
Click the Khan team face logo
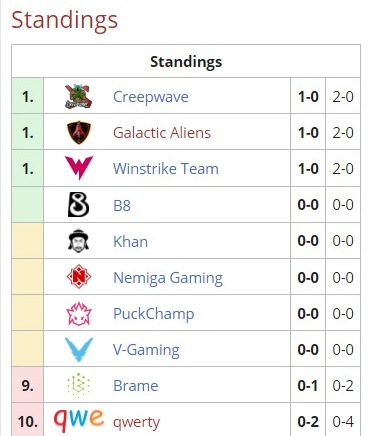(79, 240)
